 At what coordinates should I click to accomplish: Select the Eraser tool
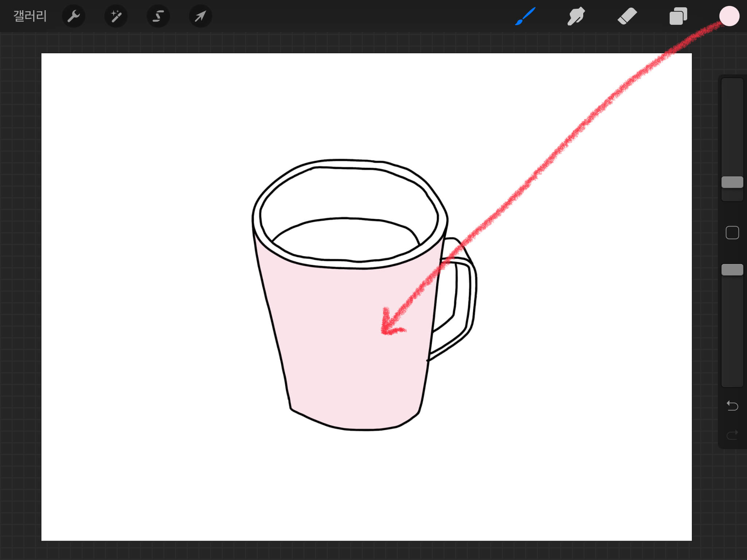click(x=627, y=16)
